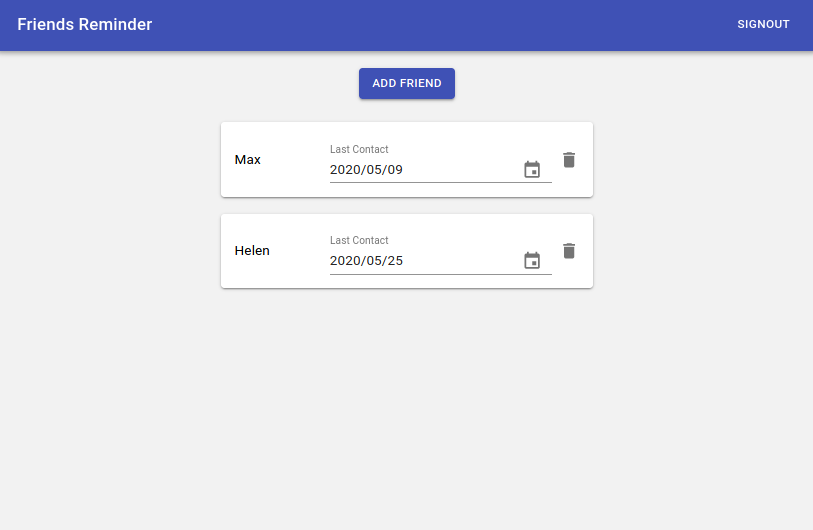
Task: Select the Friends Reminder app title
Action: [x=85, y=24]
